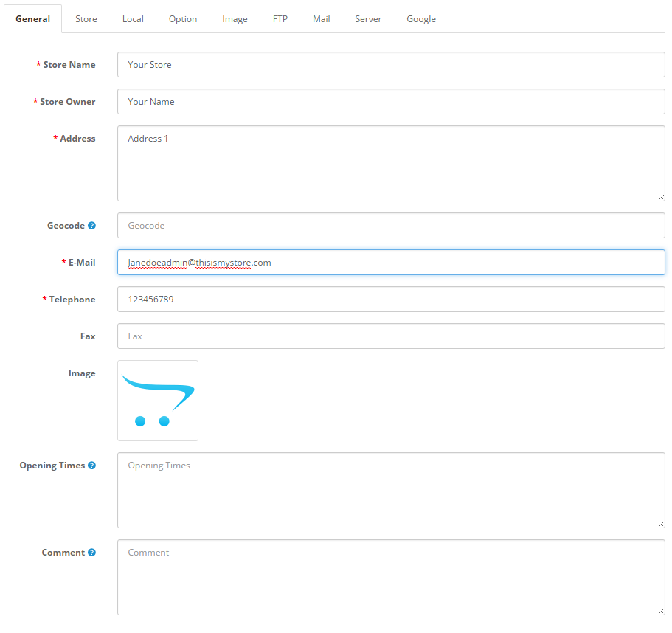
Task: Click the Comment help icon
Action: click(x=91, y=553)
